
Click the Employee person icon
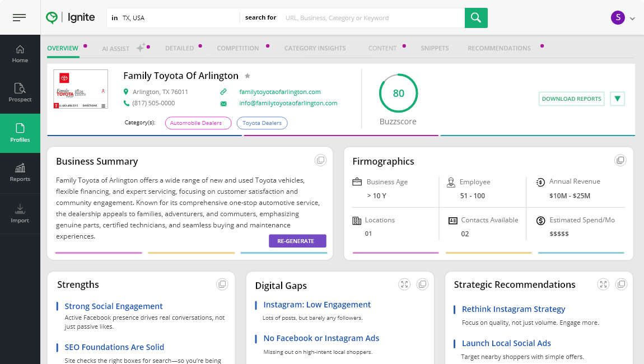pyautogui.click(x=451, y=183)
